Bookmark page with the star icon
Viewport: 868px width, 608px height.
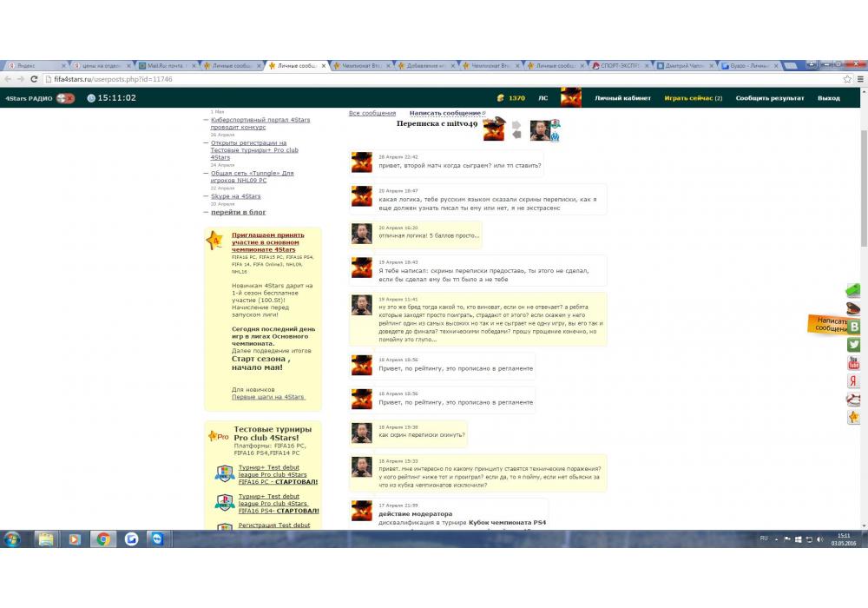[846, 79]
